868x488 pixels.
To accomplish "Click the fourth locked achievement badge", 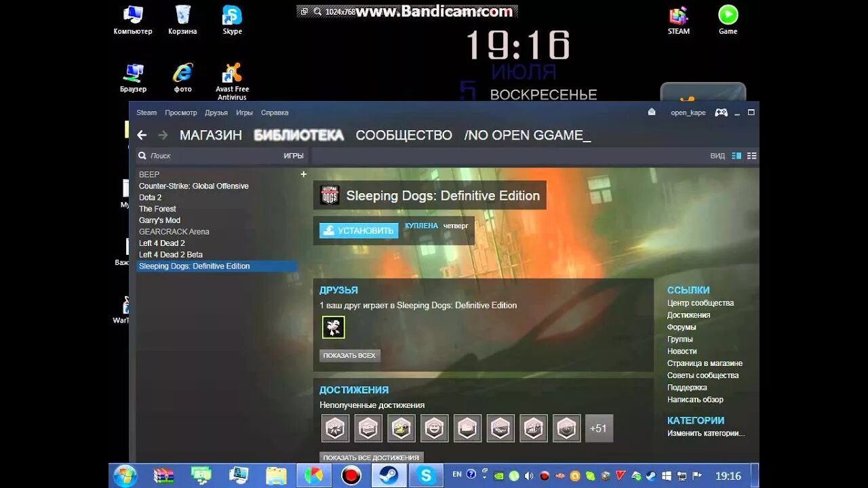I will coord(434,428).
